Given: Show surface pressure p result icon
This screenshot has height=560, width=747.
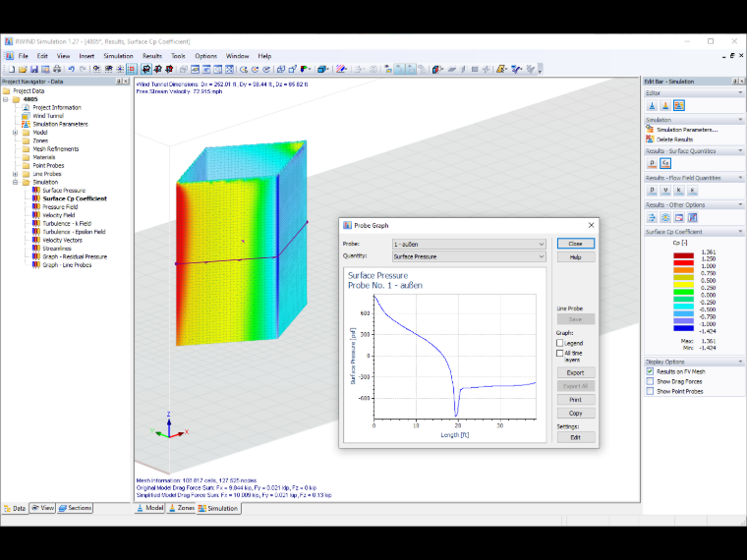Looking at the screenshot, I should click(x=653, y=164).
